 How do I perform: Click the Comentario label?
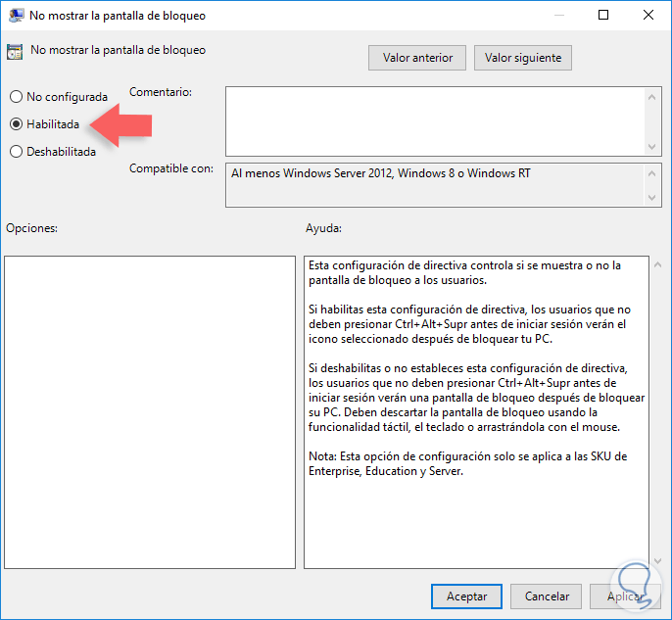coord(161,92)
